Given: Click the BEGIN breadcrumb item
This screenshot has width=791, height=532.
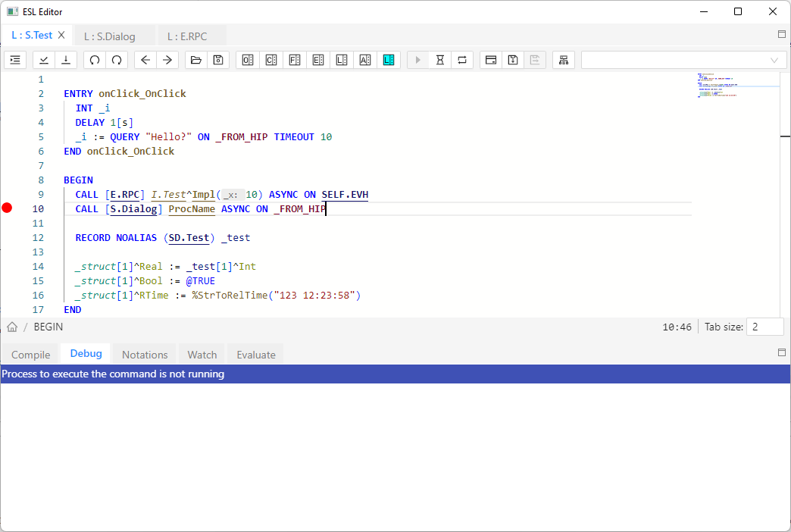Looking at the screenshot, I should 48,327.
